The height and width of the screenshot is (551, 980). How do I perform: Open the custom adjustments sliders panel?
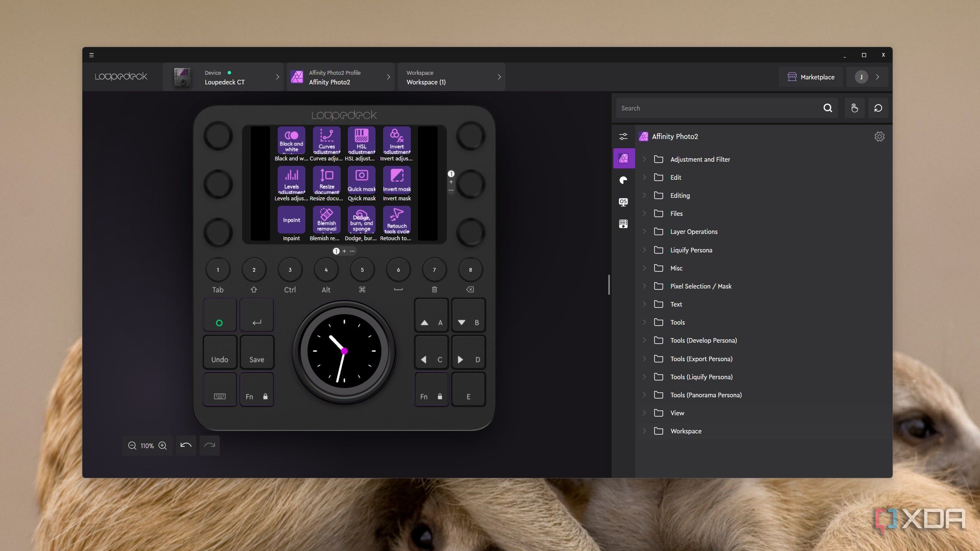click(623, 136)
